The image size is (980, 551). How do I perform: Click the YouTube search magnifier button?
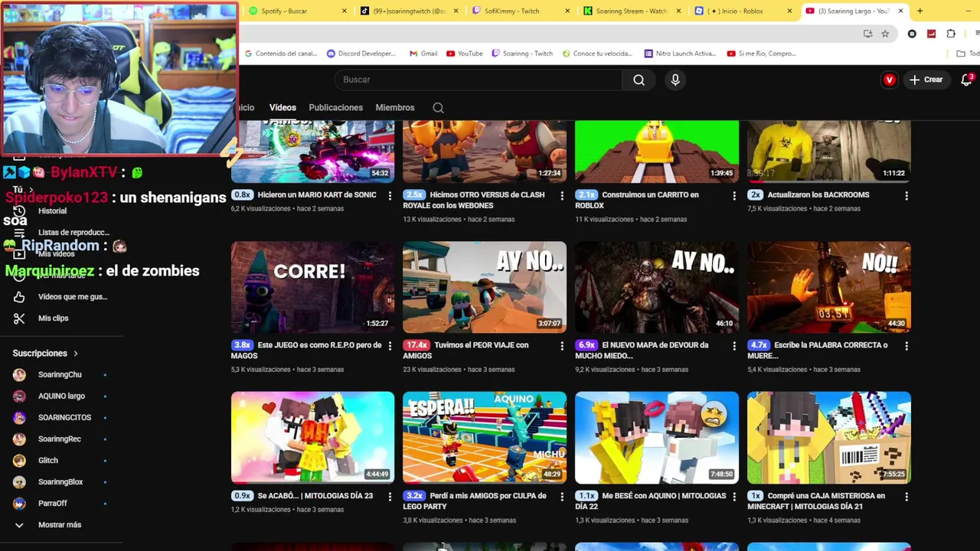point(639,80)
